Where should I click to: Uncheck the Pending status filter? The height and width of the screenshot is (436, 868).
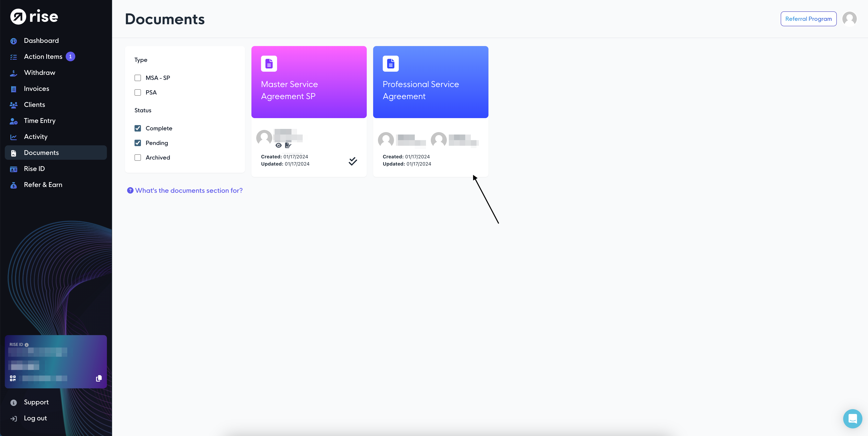tap(138, 143)
